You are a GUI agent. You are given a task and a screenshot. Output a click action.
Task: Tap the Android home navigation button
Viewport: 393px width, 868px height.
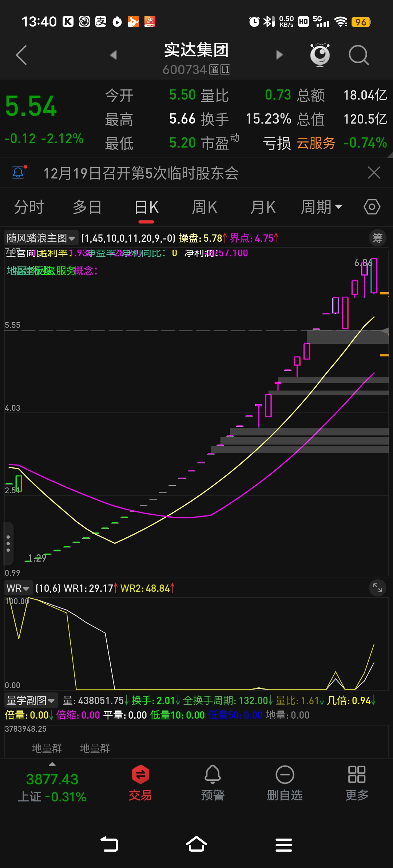pyautogui.click(x=196, y=844)
